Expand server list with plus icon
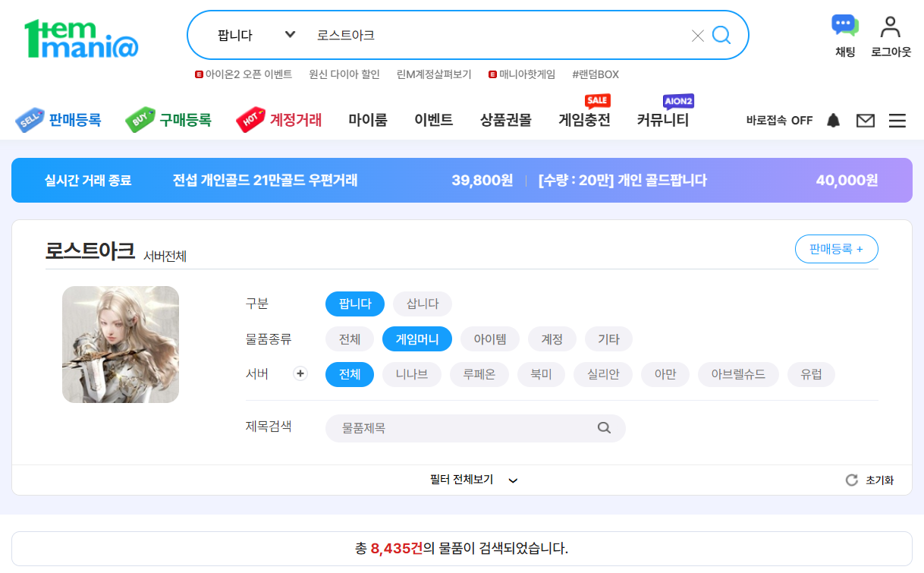Screen dimensions: 924x573 point(300,373)
